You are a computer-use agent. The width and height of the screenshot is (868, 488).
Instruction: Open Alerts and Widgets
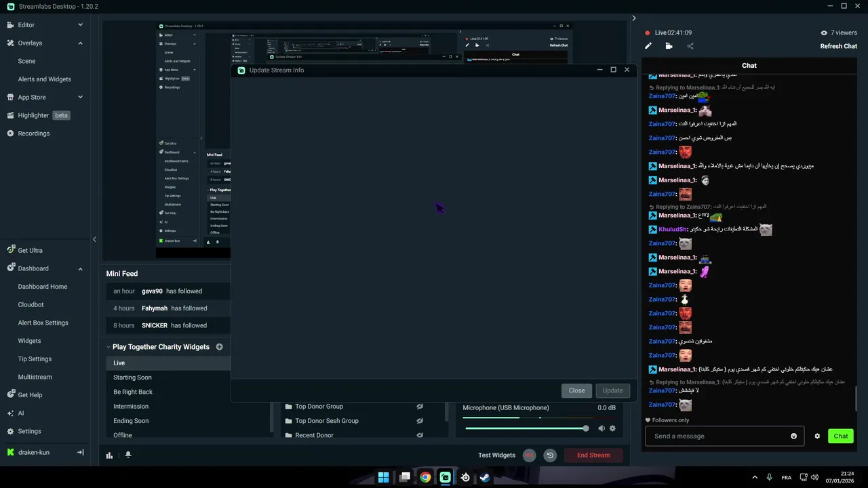[44, 79]
